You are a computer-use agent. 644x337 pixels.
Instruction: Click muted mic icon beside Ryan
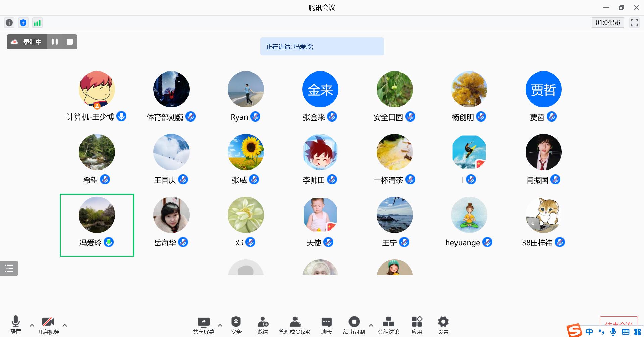255,116
